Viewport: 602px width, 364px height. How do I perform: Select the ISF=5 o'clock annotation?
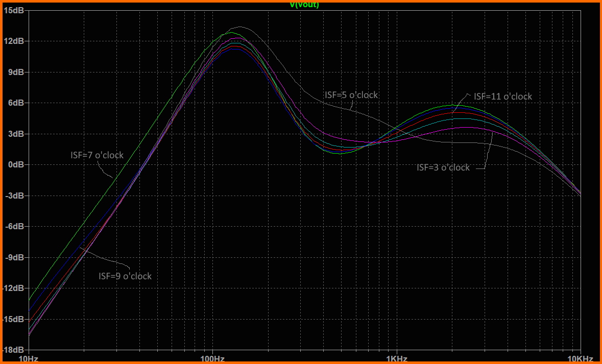351,95
